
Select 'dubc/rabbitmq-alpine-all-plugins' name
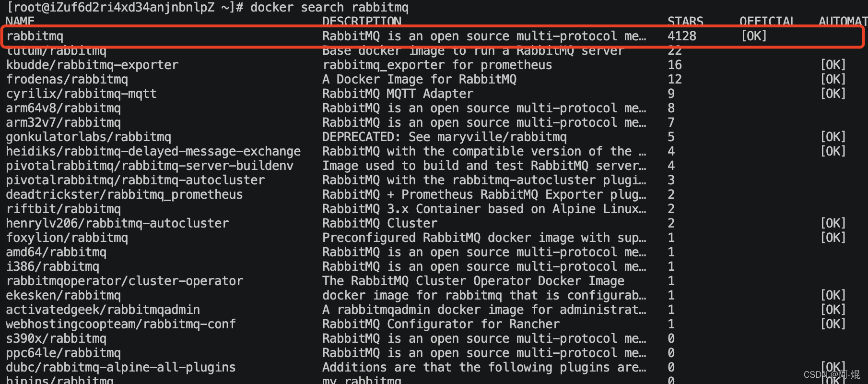[121, 367]
